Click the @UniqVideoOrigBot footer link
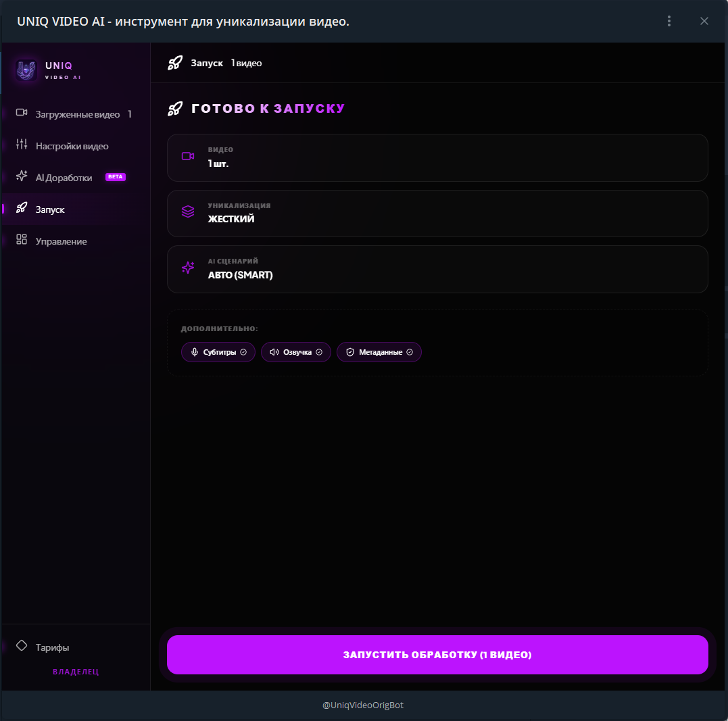 tap(363, 705)
